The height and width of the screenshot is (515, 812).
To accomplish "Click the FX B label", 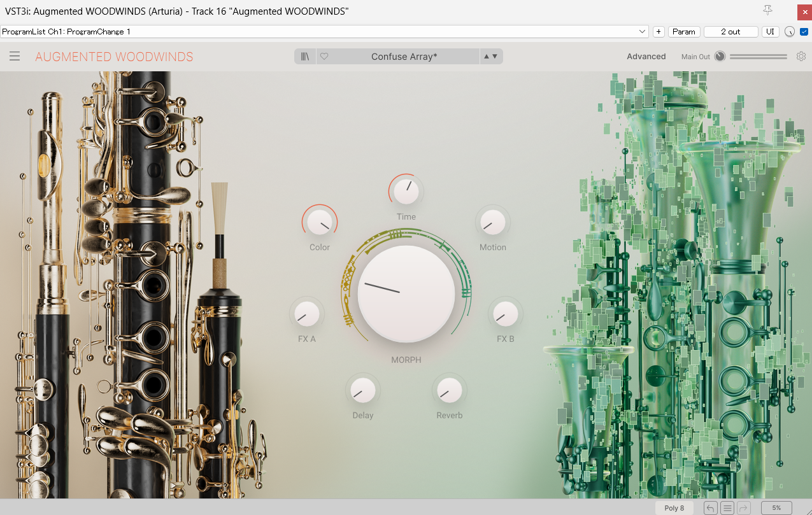I will point(506,339).
